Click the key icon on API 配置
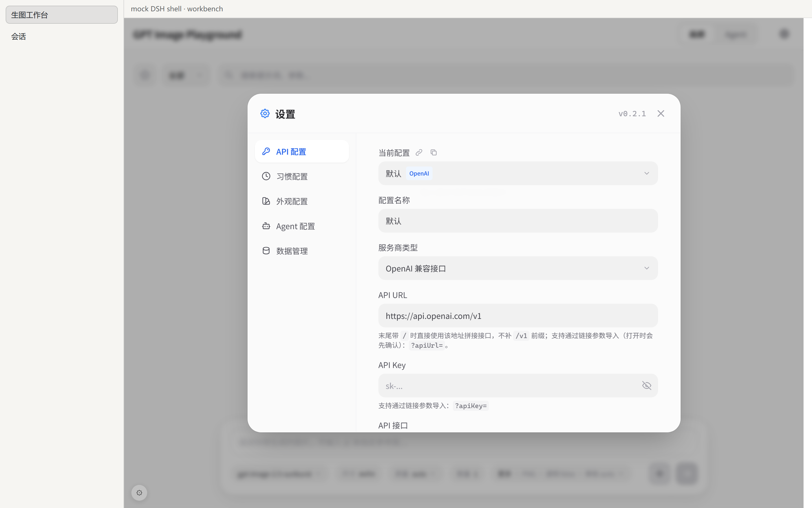Screen dimensions: 812x508 pyautogui.click(x=266, y=152)
